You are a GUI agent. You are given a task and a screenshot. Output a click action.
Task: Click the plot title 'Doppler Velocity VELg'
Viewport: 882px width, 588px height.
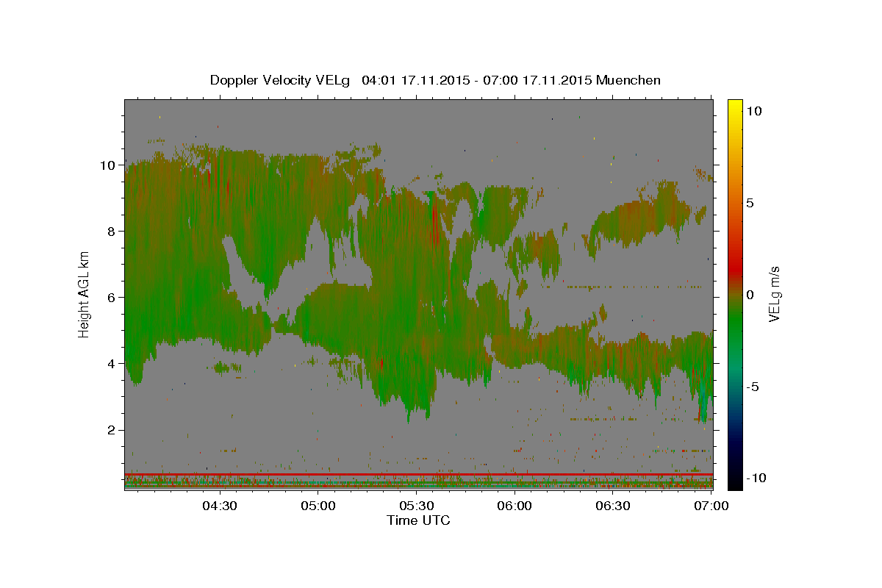coord(281,80)
